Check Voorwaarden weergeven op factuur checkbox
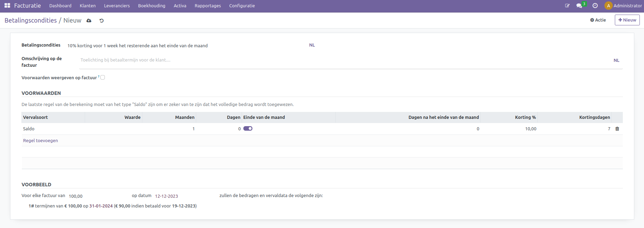Viewport: 644px width, 228px height. click(x=103, y=78)
